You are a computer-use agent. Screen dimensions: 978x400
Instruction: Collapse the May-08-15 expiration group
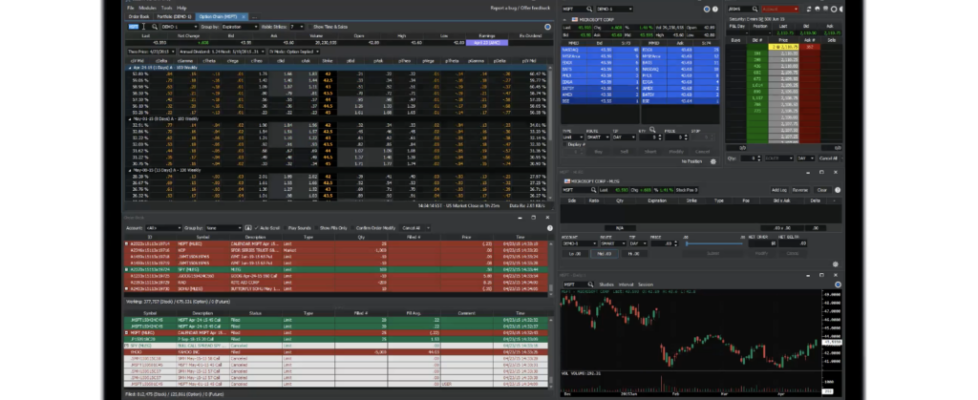click(x=130, y=170)
